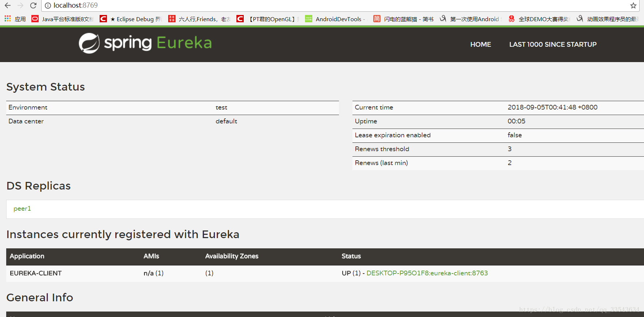Click the Data center label
This screenshot has height=317, width=644.
(26, 121)
